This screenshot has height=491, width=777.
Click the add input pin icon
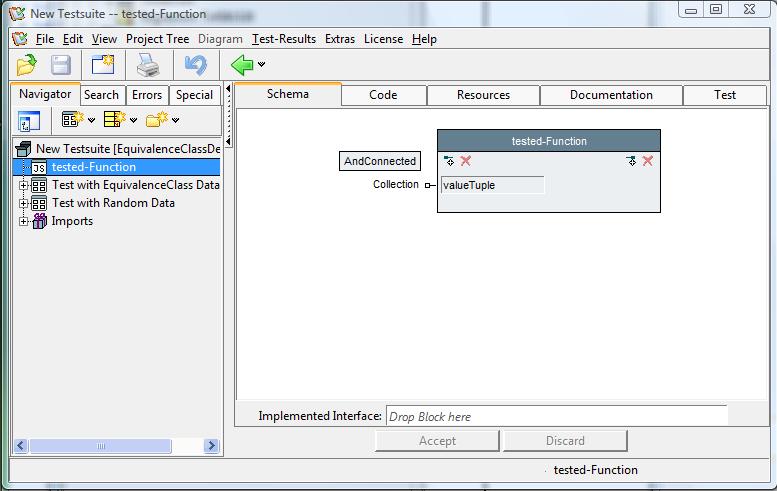pyautogui.click(x=449, y=161)
